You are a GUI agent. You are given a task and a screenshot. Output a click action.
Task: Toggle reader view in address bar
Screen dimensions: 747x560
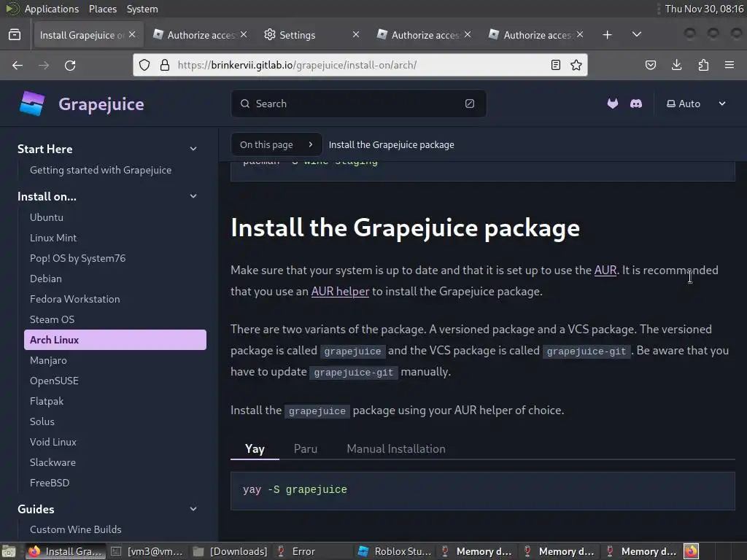[x=555, y=65]
